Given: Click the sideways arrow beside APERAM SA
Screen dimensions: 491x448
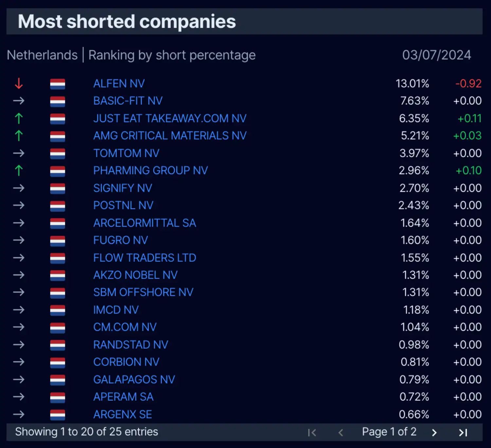Looking at the screenshot, I should (x=19, y=397).
